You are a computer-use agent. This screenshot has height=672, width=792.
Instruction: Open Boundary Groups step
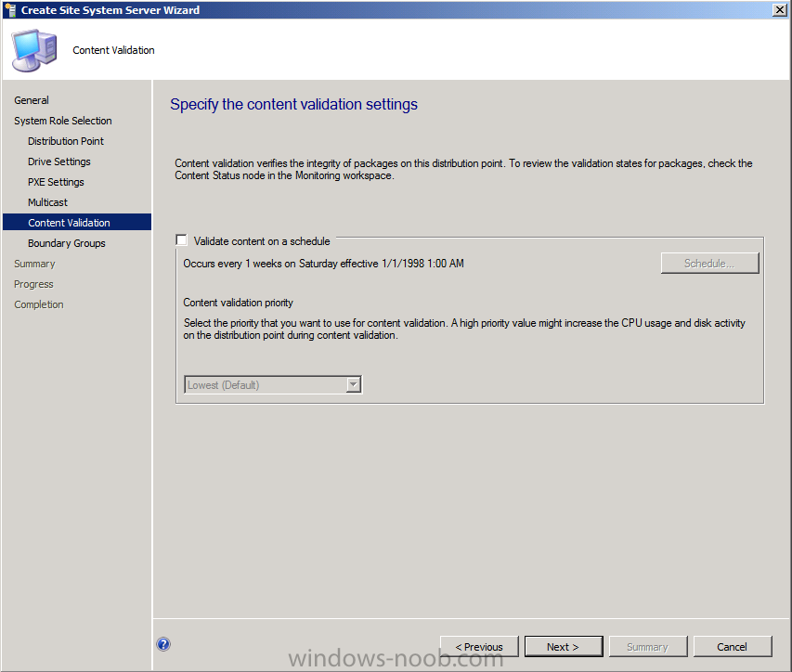pyautogui.click(x=67, y=243)
